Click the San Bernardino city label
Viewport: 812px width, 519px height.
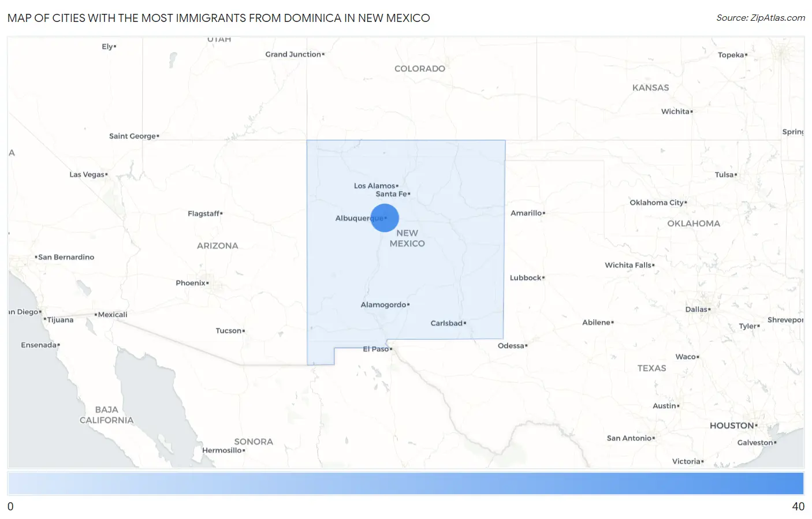(66, 257)
